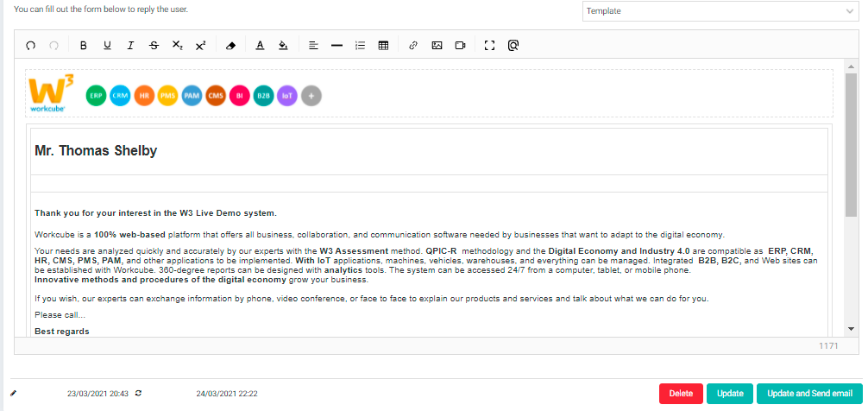This screenshot has width=868, height=411.
Task: Click the 'Please call...' text line
Action: [60, 314]
